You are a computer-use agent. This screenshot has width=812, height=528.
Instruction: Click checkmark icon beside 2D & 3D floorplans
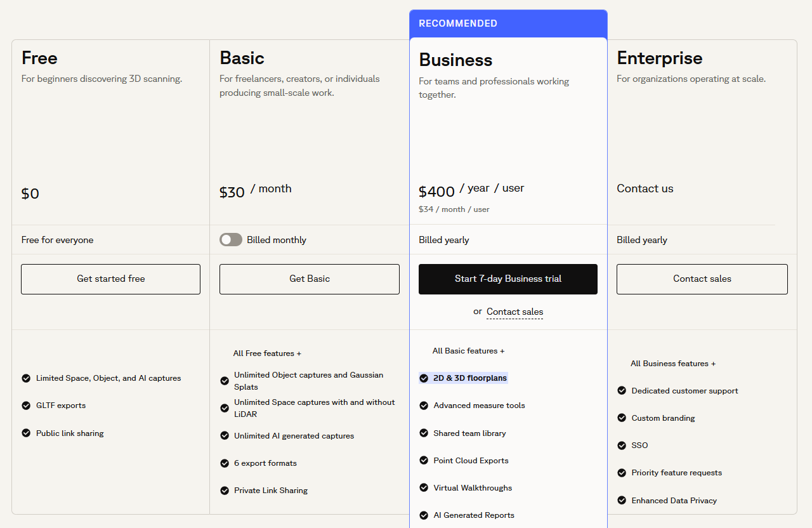[x=424, y=378]
